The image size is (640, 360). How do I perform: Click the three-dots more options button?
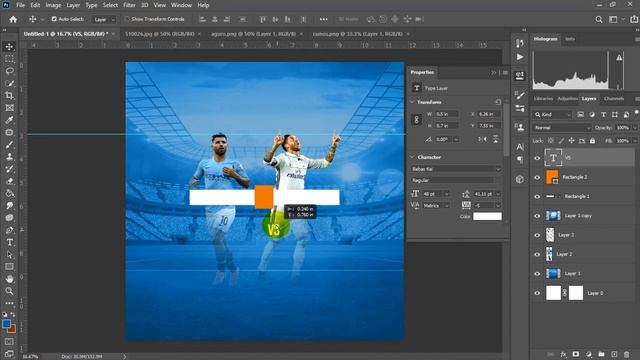(x=324, y=19)
